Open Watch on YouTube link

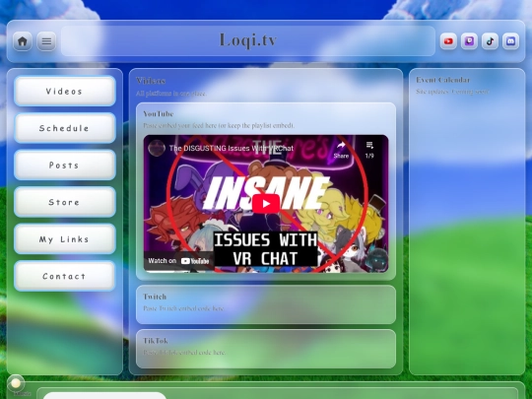178,260
